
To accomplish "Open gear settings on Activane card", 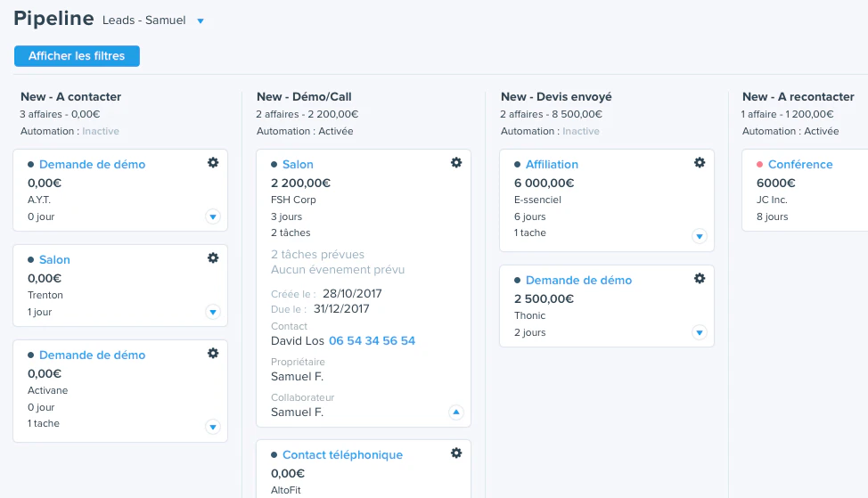I will [213, 353].
